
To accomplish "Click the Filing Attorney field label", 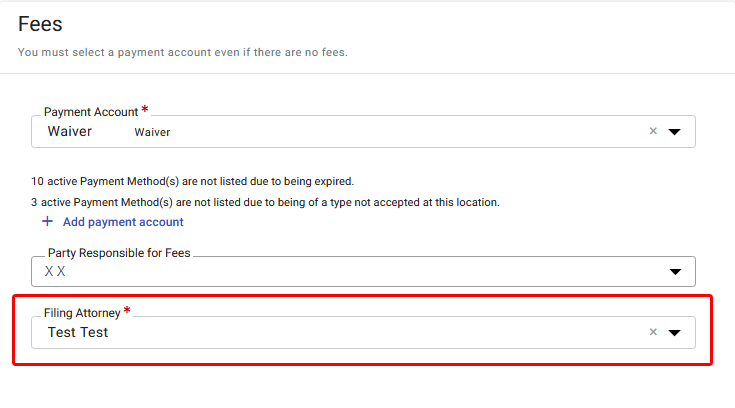I will click(82, 313).
